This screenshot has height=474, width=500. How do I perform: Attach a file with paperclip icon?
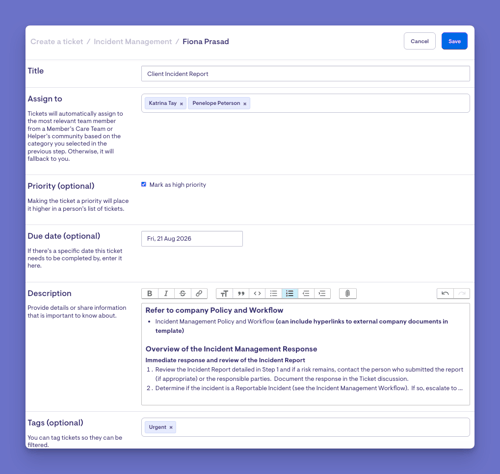[348, 293]
